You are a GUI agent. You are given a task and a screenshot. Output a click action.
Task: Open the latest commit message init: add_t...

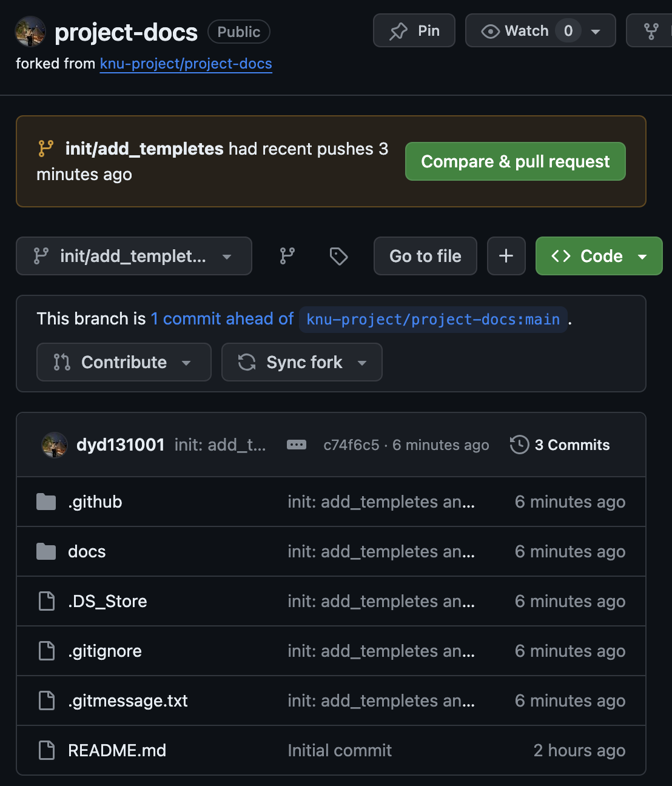(x=220, y=445)
